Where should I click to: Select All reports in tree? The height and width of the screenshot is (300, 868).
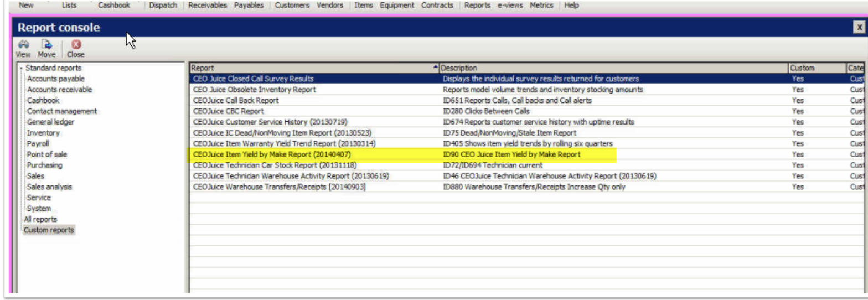pyautogui.click(x=40, y=219)
